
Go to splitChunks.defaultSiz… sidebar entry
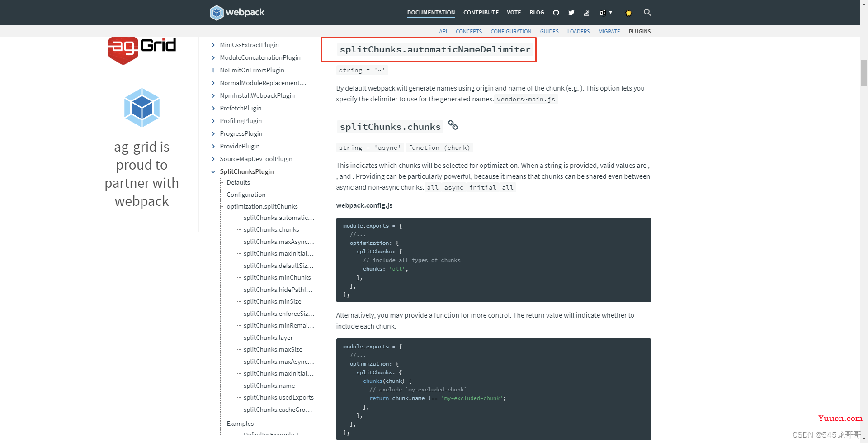click(278, 266)
